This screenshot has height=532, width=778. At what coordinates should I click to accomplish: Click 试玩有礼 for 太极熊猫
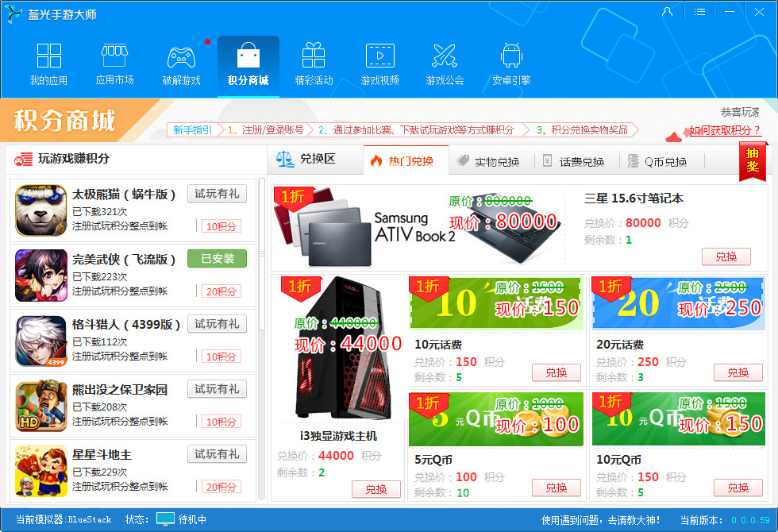pos(218,193)
